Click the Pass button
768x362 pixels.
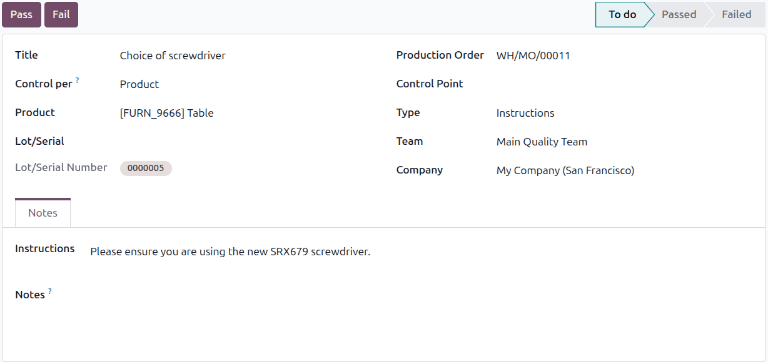coord(22,15)
